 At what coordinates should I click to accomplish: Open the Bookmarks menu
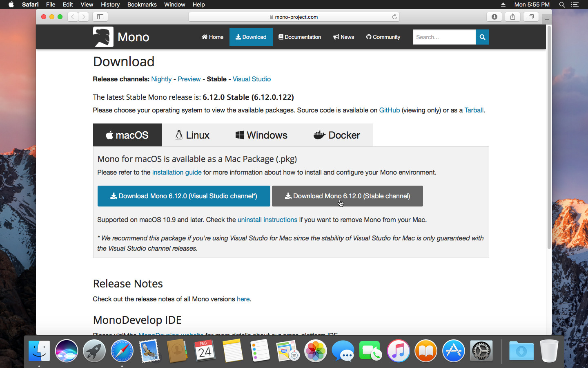[142, 4]
